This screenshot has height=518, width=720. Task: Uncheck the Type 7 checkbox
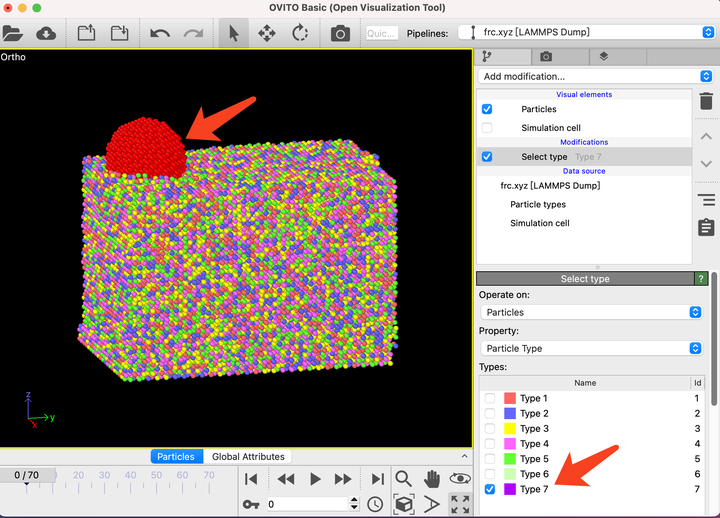490,489
